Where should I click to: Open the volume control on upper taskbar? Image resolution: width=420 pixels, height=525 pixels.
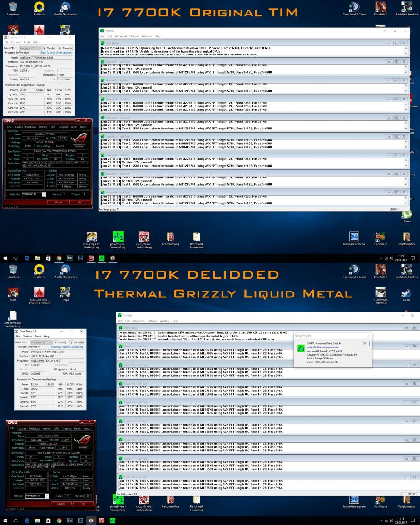click(391, 258)
